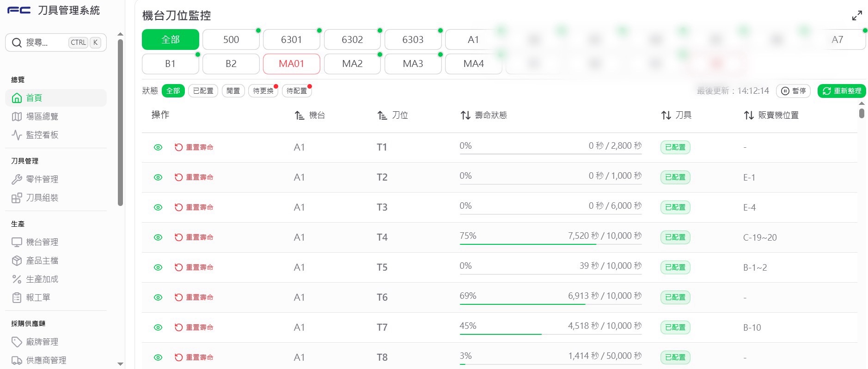
Task: Reset lifespan for A1 T6 row
Action: point(194,297)
